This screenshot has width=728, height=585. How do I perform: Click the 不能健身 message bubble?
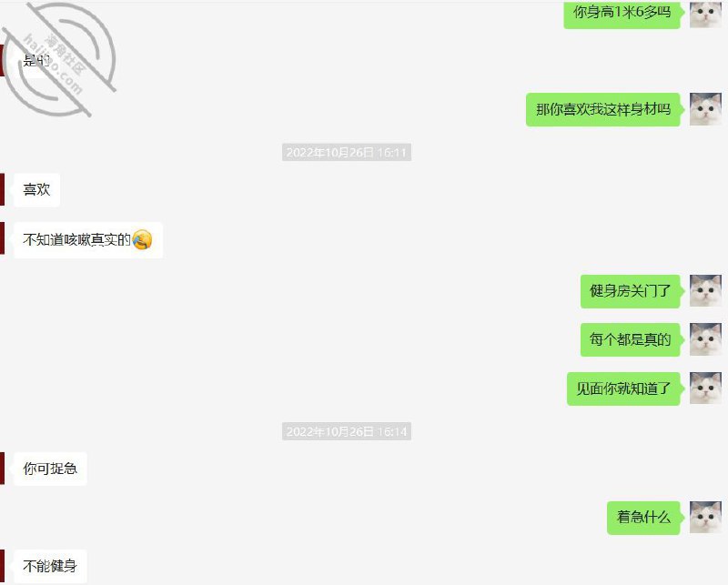[50, 567]
